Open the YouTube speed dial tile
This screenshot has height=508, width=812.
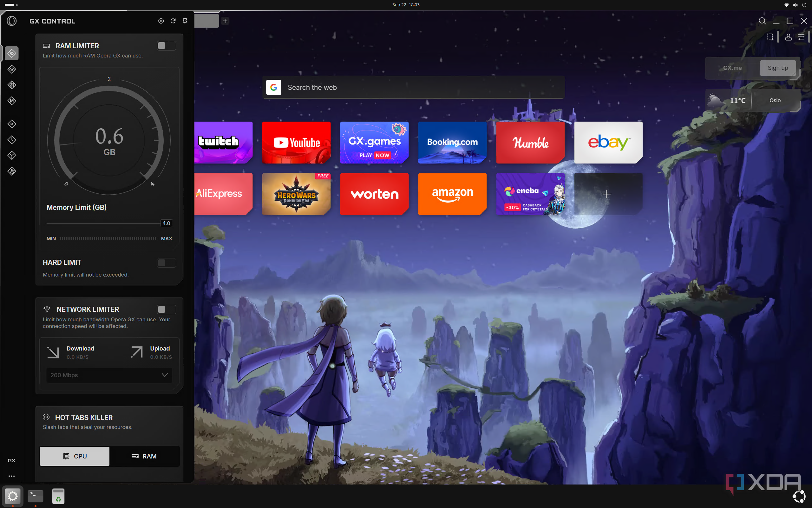296,143
